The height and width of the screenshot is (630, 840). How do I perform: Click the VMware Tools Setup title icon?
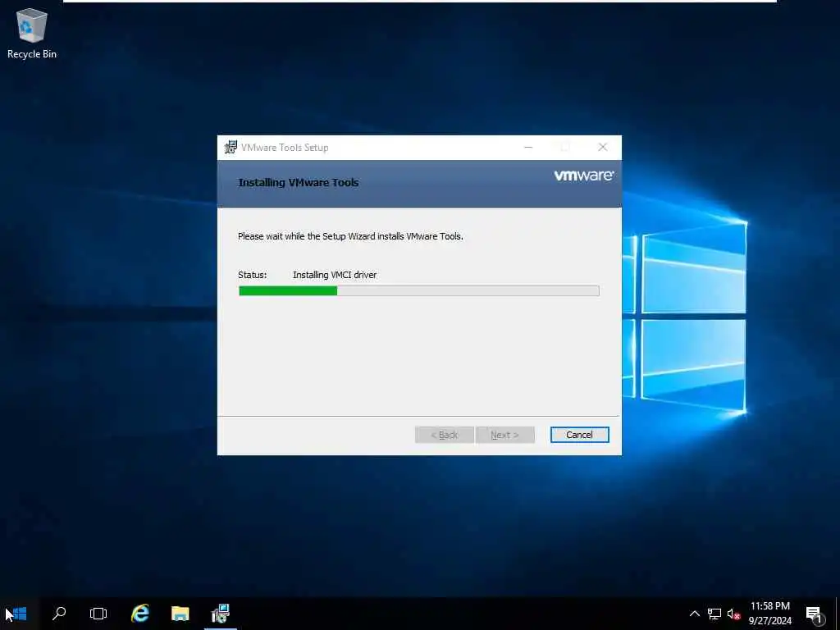click(231, 148)
